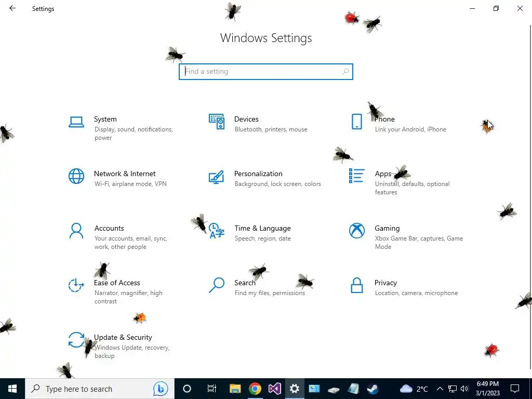Open the volume speaker tray icon

coord(464,389)
